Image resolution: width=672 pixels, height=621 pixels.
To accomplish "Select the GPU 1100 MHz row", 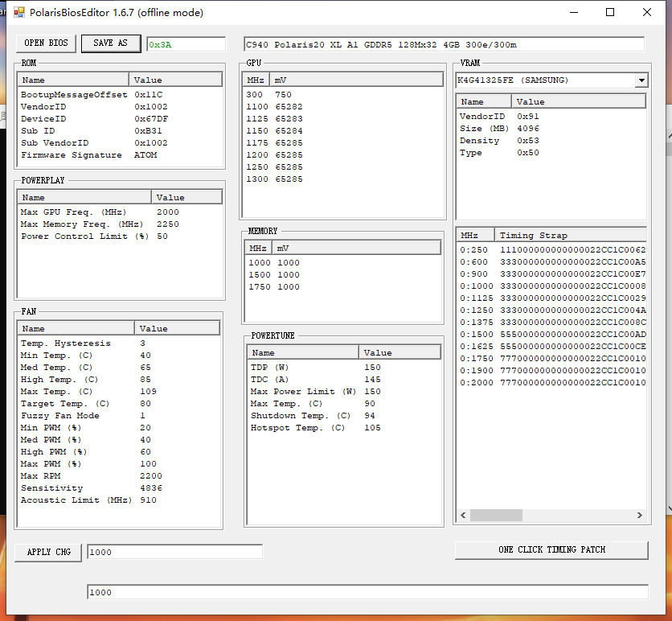I will point(343,106).
